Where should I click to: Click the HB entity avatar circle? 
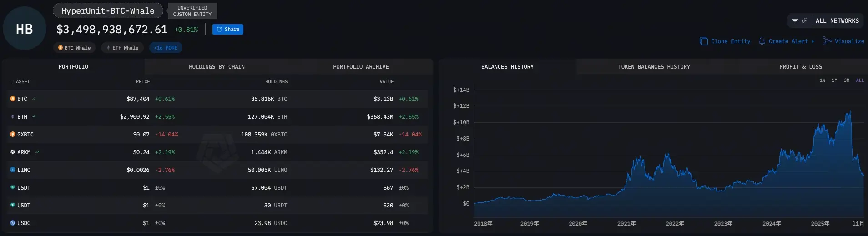25,29
